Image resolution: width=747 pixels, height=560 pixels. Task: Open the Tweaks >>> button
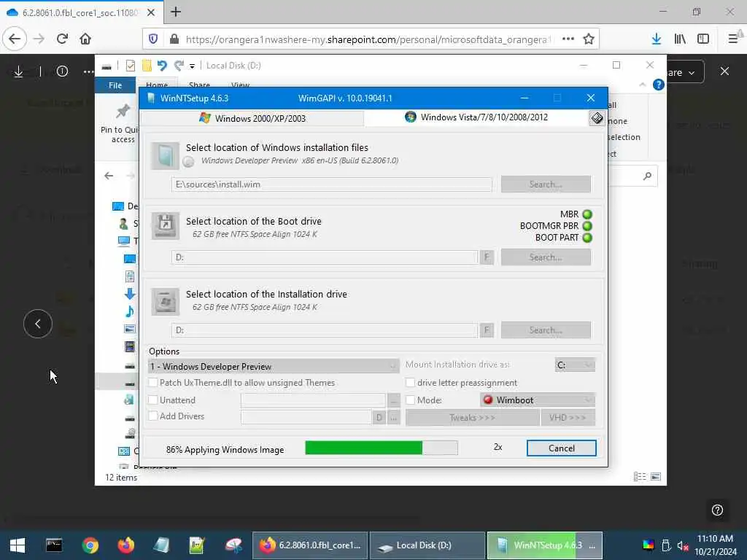pyautogui.click(x=472, y=418)
